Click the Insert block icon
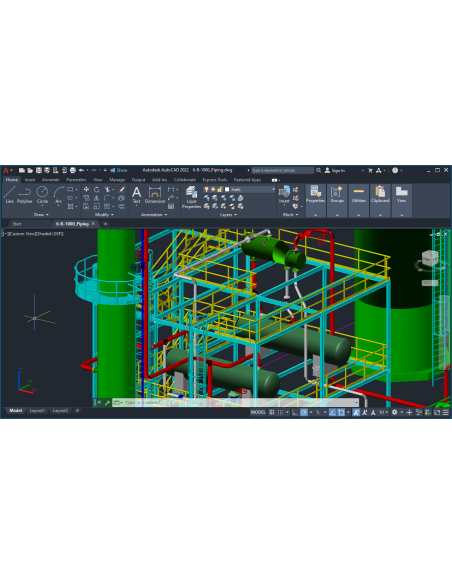The width and height of the screenshot is (452, 584). coord(284,195)
